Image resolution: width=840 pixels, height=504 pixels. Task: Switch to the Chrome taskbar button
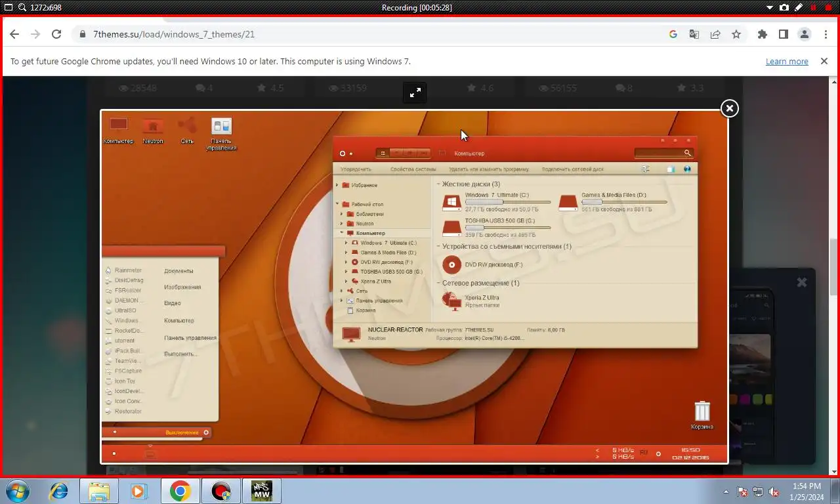coord(180,491)
